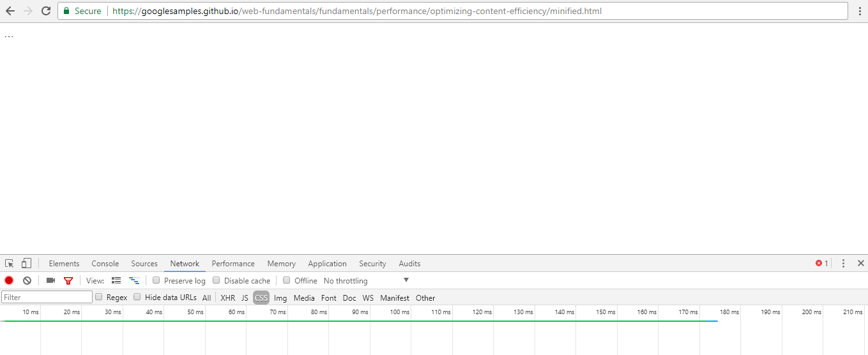The height and width of the screenshot is (355, 868).
Task: Switch to the Audits tab
Action: pyautogui.click(x=409, y=263)
